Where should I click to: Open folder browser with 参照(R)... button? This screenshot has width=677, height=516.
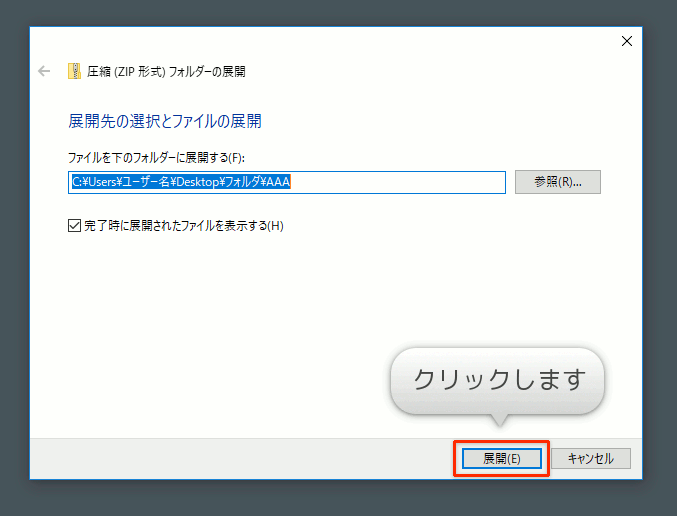(557, 182)
